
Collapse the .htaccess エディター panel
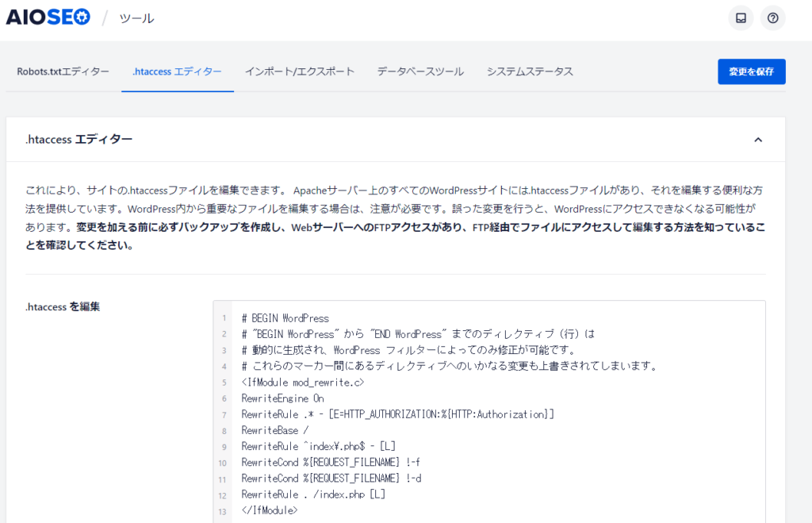(x=757, y=140)
